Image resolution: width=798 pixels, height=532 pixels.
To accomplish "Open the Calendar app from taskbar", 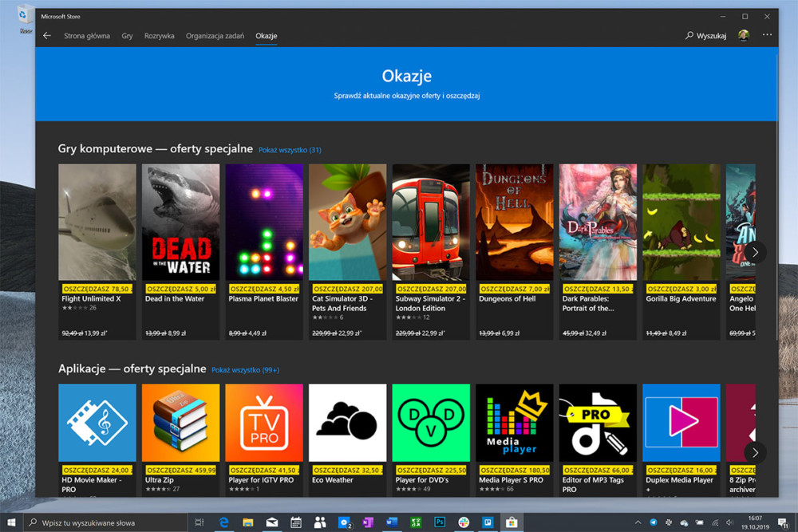I will [296, 522].
